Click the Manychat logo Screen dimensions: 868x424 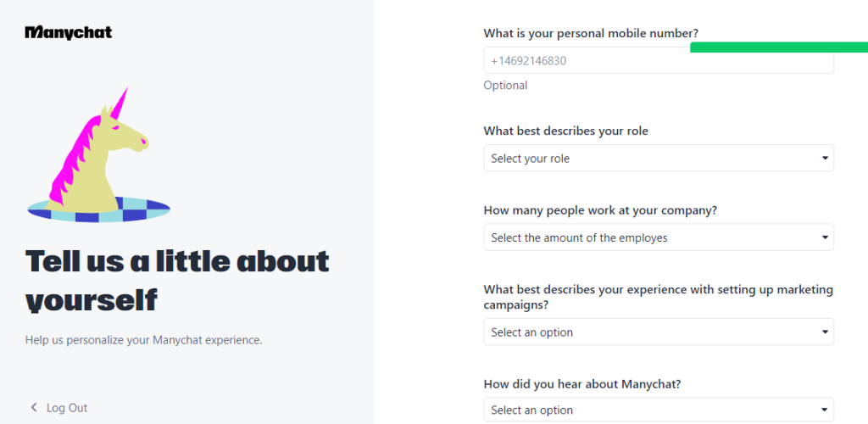click(69, 33)
